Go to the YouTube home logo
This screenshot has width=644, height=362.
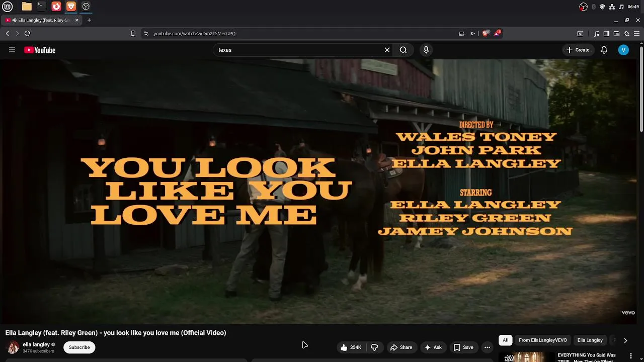pyautogui.click(x=40, y=50)
